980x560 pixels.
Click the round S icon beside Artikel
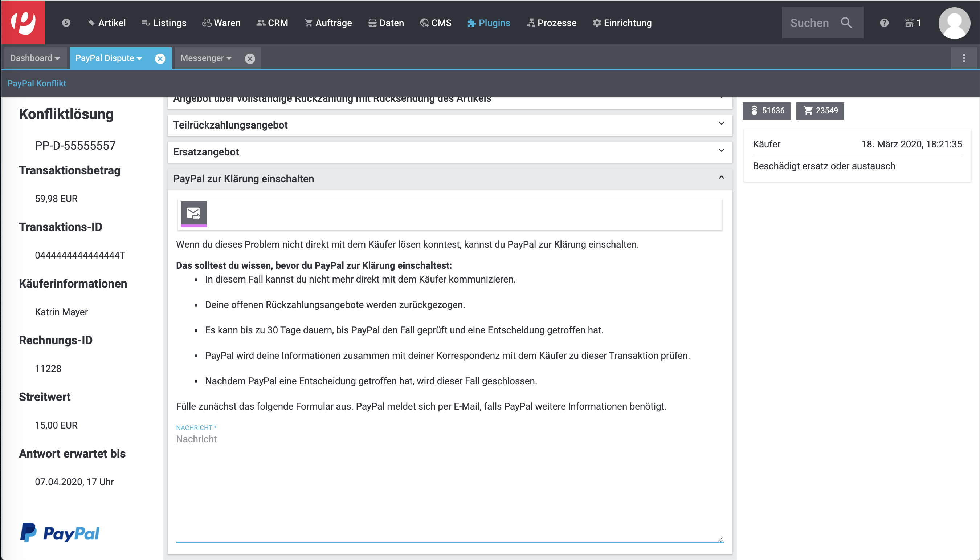[66, 23]
